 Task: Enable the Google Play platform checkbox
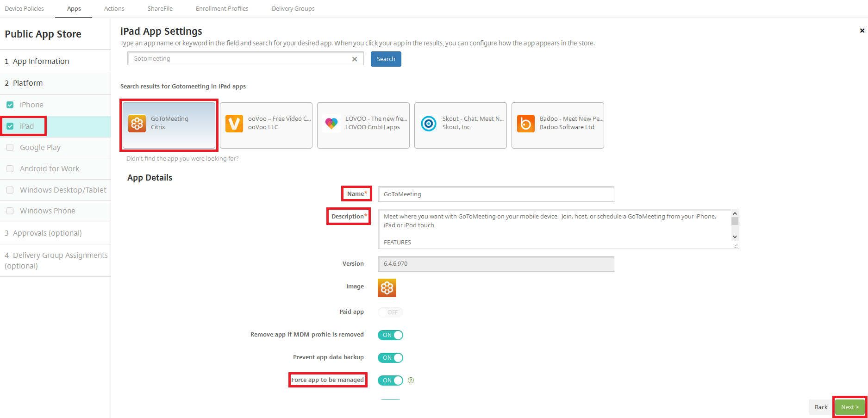coord(10,148)
